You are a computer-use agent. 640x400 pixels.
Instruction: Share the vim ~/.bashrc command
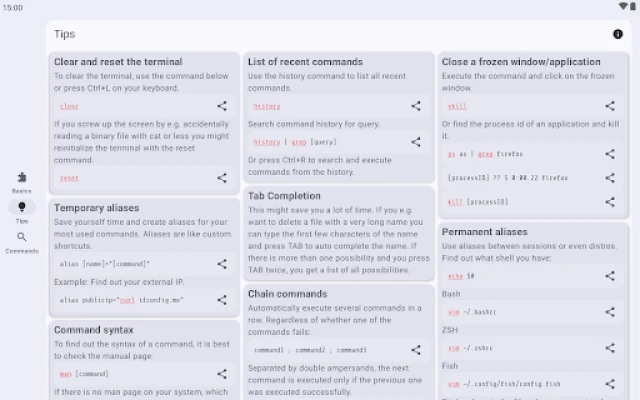coord(610,312)
